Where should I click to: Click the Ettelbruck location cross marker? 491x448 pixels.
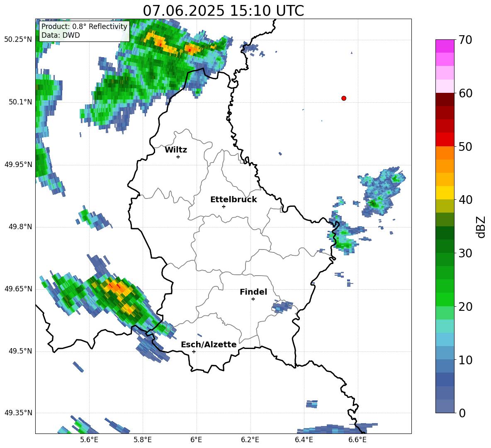click(224, 206)
